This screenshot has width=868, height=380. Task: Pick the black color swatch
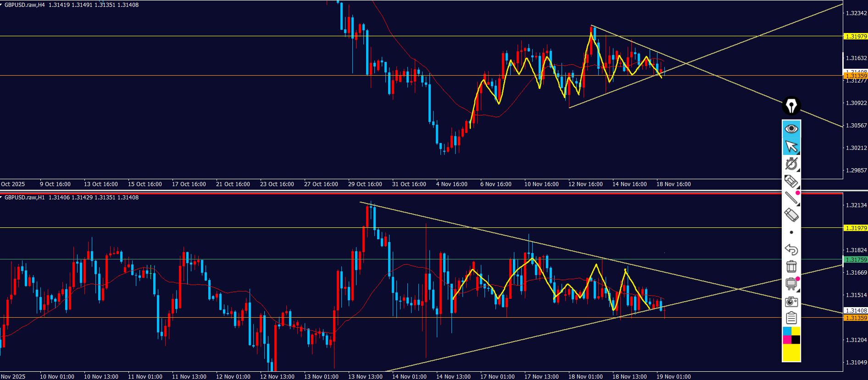pyautogui.click(x=796, y=340)
